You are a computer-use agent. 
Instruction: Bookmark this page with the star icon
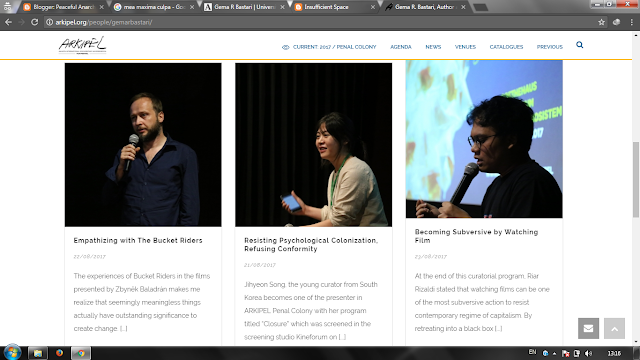coord(601,22)
